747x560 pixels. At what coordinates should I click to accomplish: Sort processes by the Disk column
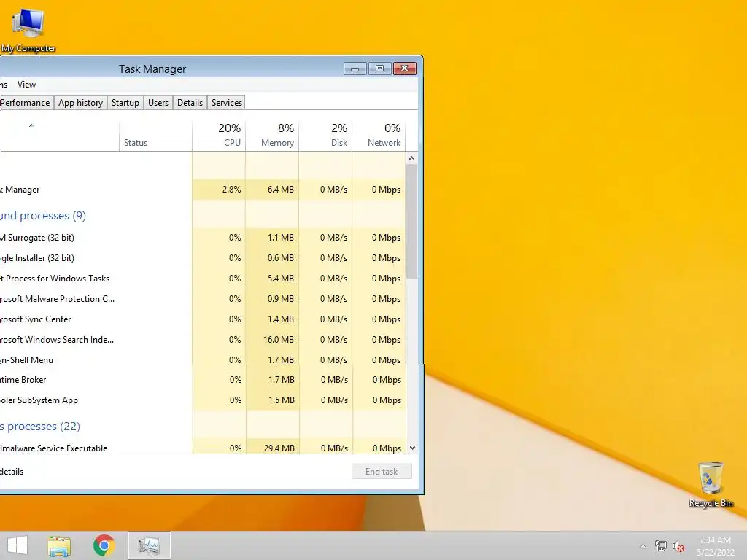(x=326, y=135)
